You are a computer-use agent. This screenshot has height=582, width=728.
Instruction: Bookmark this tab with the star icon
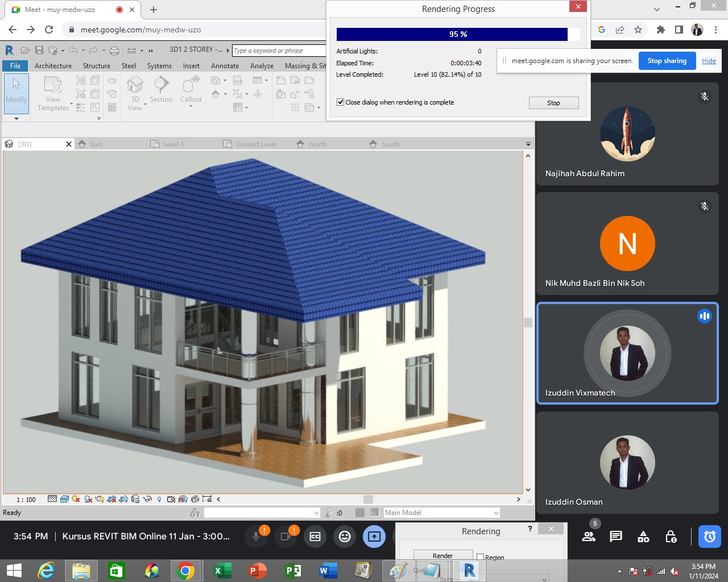[x=638, y=30]
